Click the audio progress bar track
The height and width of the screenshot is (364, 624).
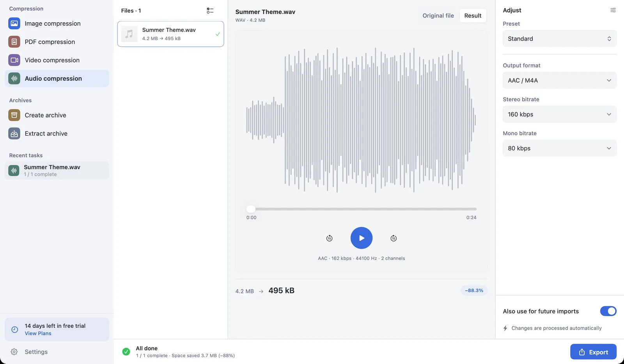362,209
